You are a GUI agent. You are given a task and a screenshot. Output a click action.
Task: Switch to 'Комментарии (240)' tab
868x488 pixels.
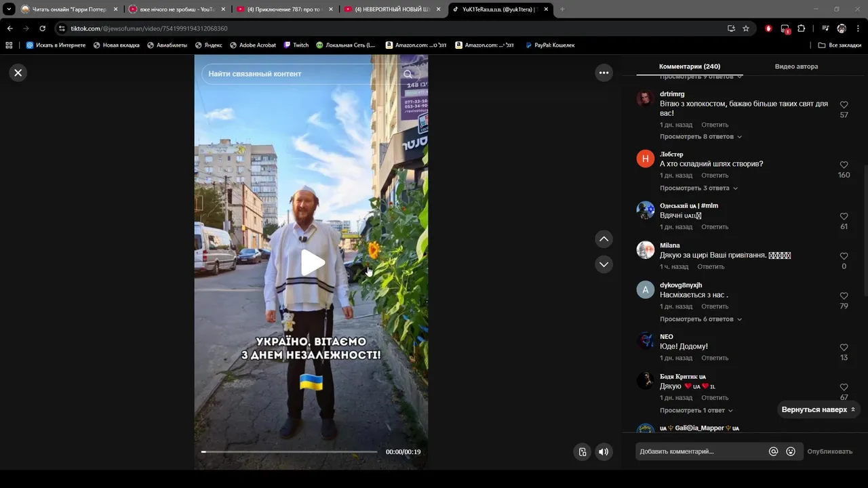(x=690, y=66)
